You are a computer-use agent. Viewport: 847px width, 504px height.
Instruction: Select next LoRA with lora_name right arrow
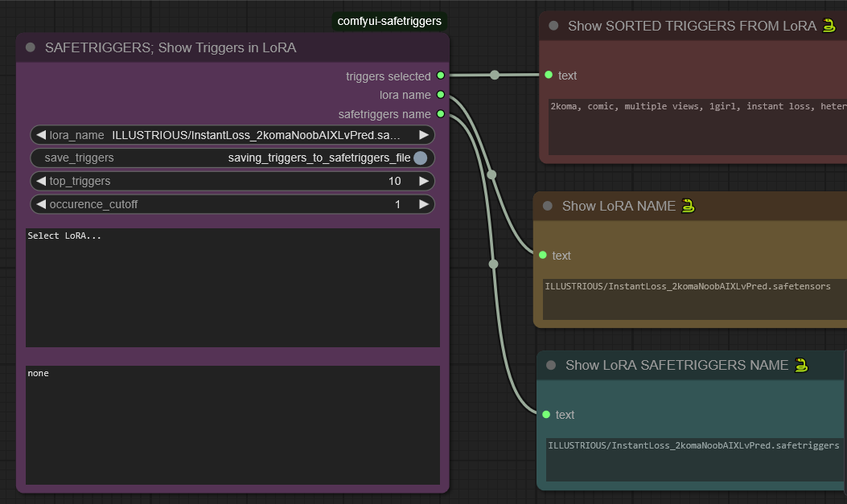(424, 135)
